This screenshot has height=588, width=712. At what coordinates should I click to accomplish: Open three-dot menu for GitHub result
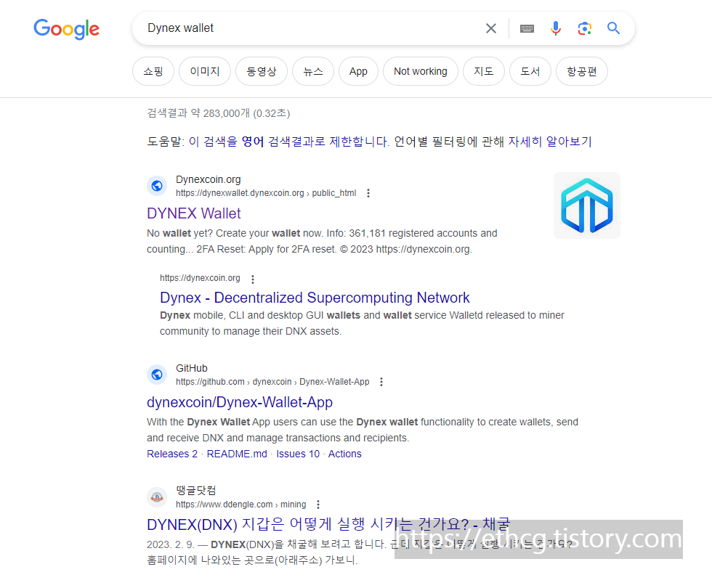click(x=381, y=382)
